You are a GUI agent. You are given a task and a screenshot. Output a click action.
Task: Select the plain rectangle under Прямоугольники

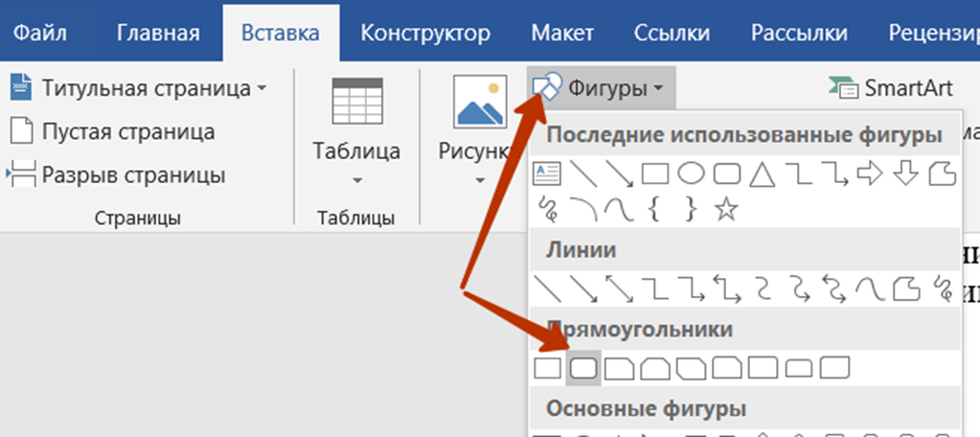(x=548, y=368)
